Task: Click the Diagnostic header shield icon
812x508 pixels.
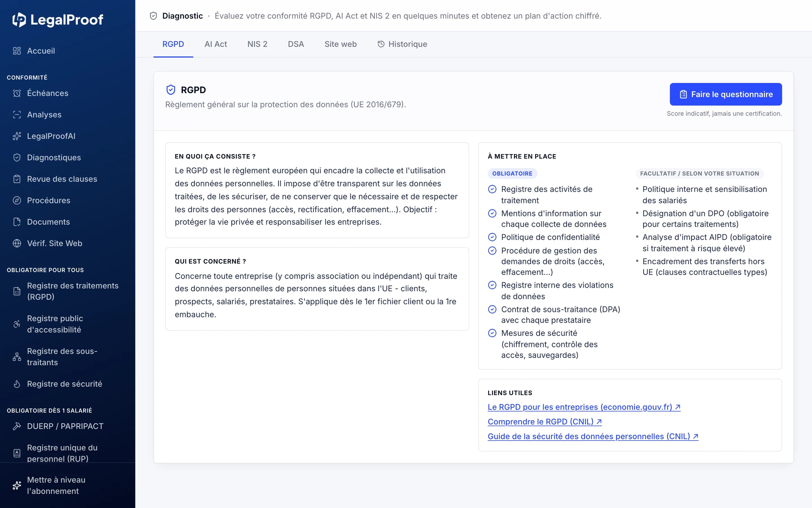Action: [153, 16]
